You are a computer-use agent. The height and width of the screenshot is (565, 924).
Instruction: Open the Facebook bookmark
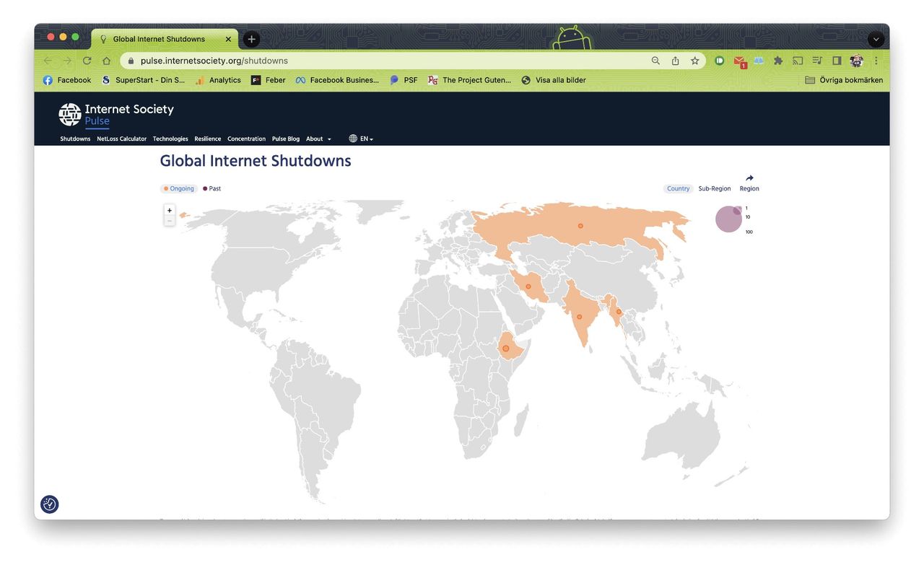pos(67,80)
